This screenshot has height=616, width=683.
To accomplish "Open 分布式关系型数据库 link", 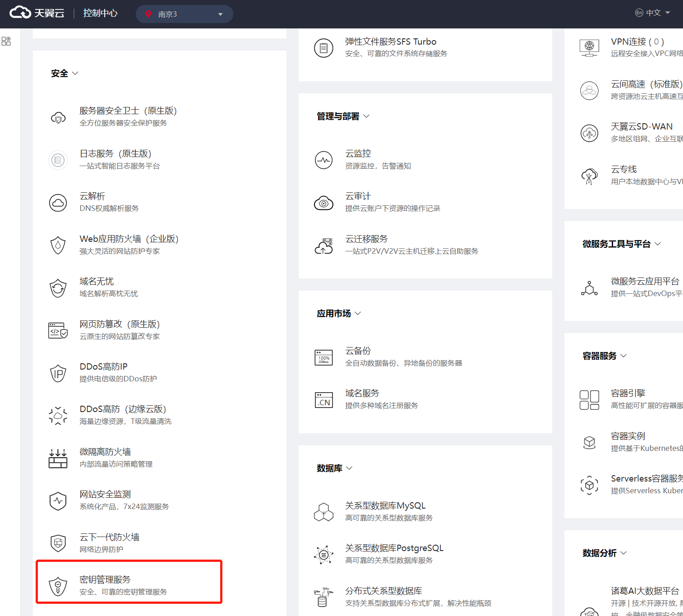I will (x=384, y=591).
